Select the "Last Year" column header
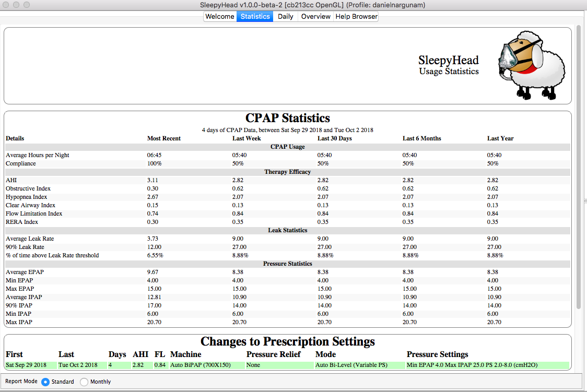Screen dimensions: 587x392 (500, 138)
